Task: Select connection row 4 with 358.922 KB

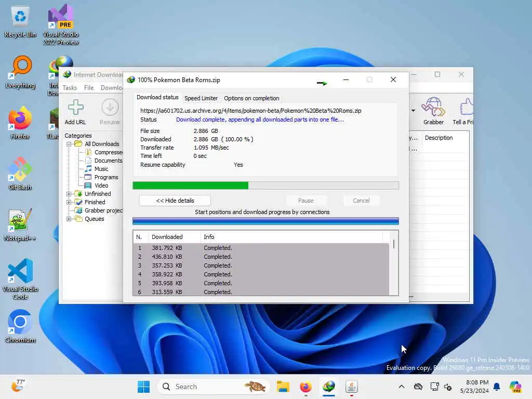Action: pyautogui.click(x=261, y=274)
